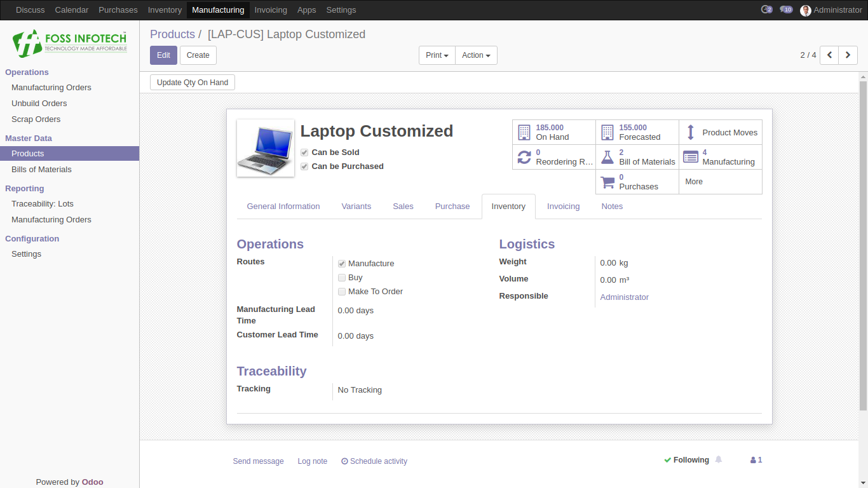Click Update Qty On Hand button
This screenshot has height=488, width=868.
pyautogui.click(x=193, y=83)
